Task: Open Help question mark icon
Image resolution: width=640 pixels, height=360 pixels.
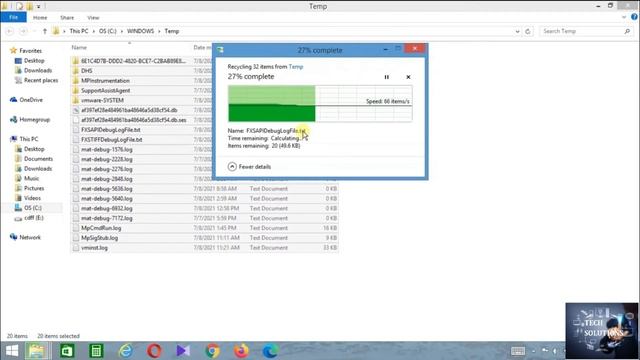Action: 634,17
